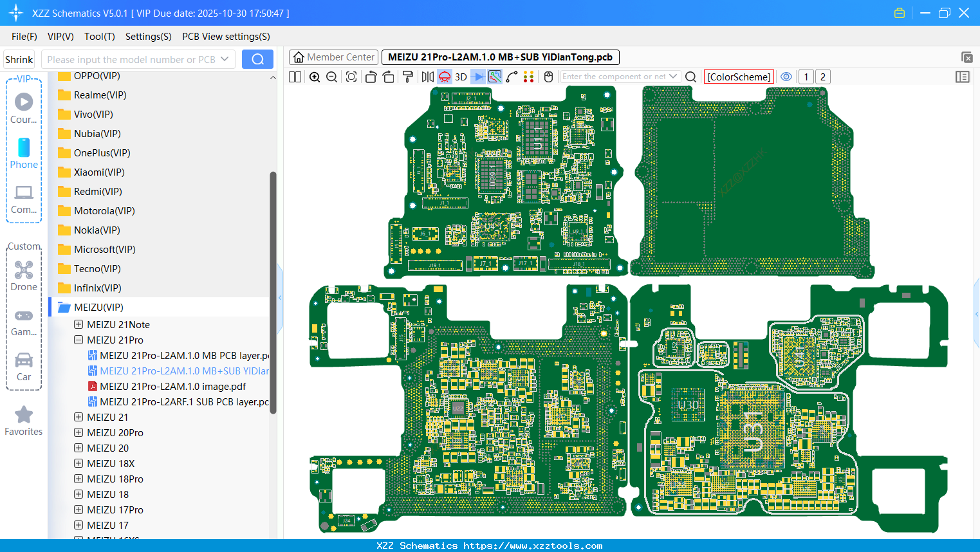The image size is (980, 552).
Task: Open component or net dropdown arrow
Action: tap(674, 77)
